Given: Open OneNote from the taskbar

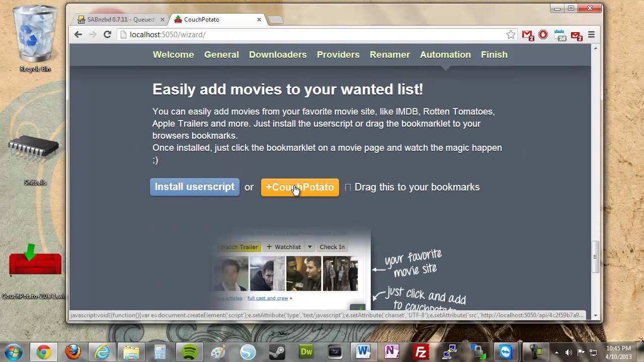Looking at the screenshot, I should coord(392,352).
